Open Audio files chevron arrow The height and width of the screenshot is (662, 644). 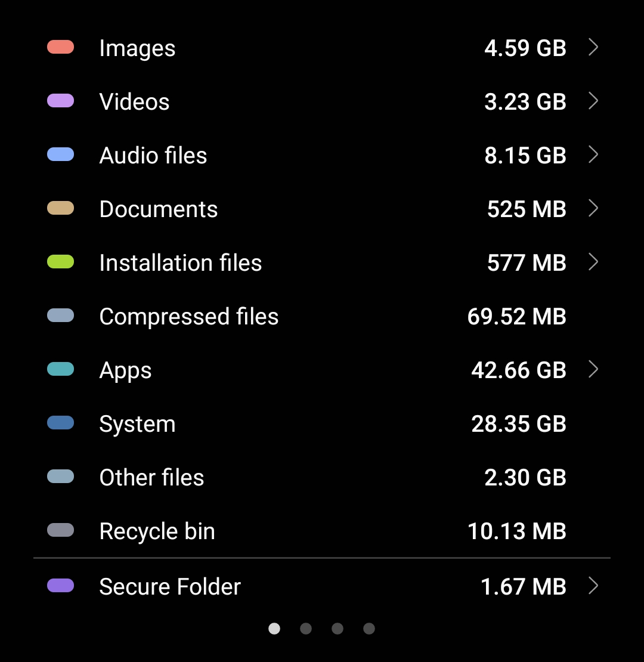(593, 154)
